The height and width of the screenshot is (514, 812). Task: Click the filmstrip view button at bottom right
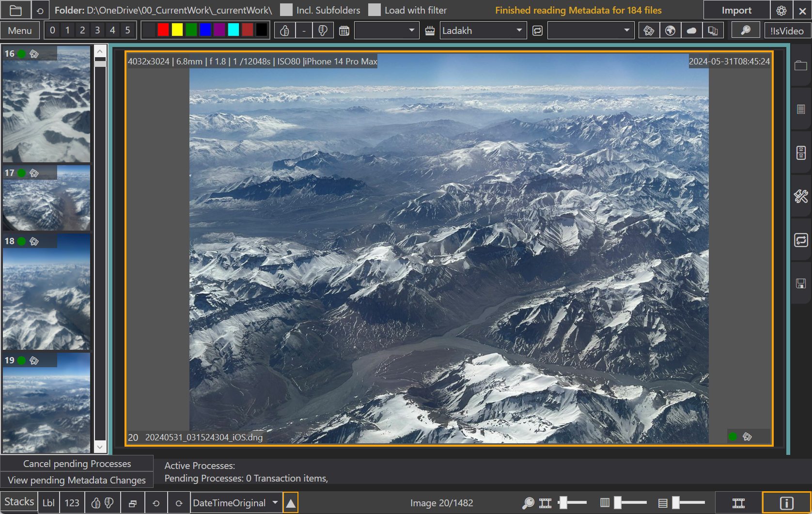738,503
